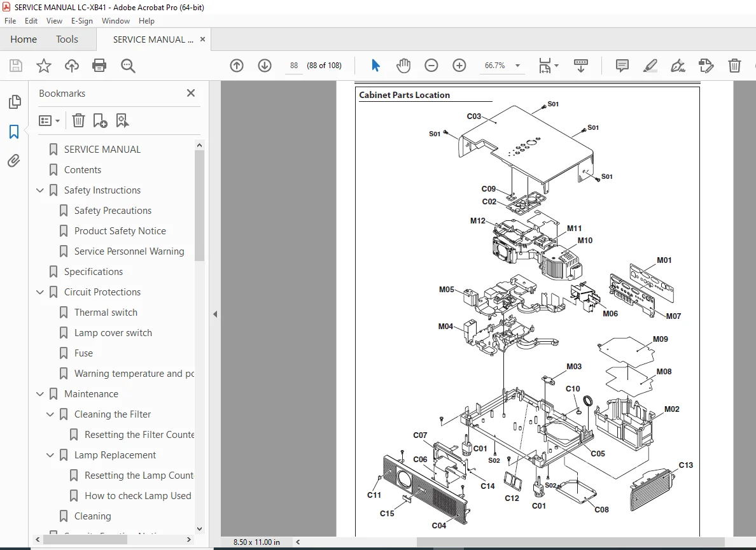Click bookmarks scroll down arrow
The width and height of the screenshot is (756, 550).
coord(199,529)
